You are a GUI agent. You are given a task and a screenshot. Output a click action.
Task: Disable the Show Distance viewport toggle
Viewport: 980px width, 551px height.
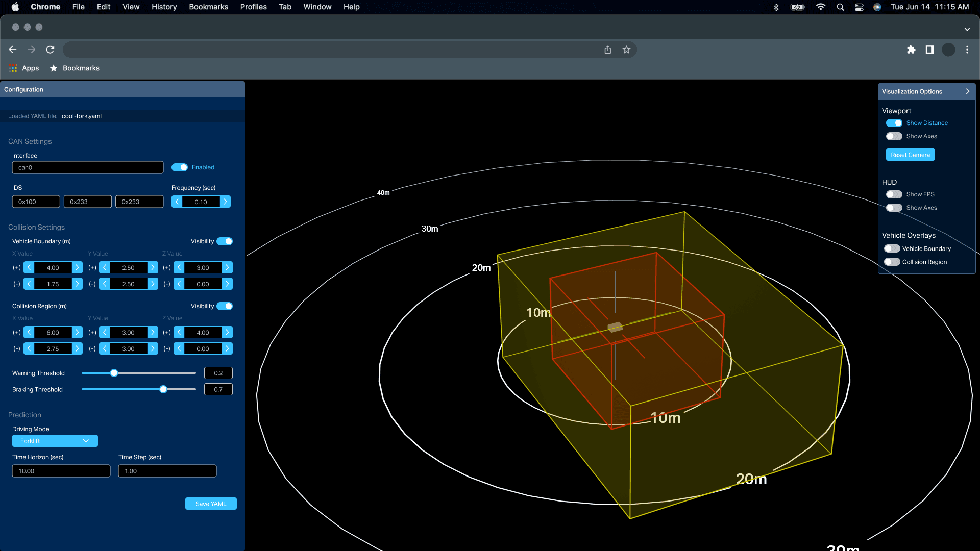click(x=894, y=123)
